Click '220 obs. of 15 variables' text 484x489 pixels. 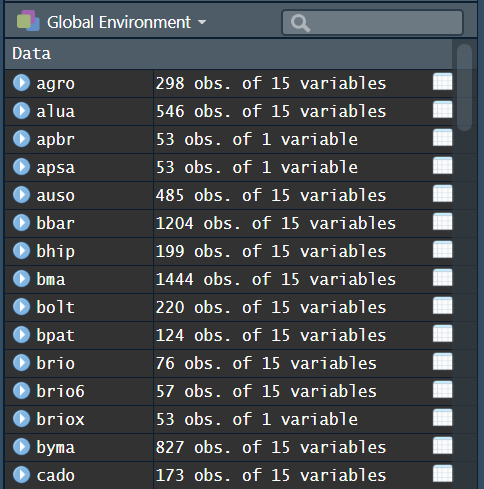click(x=271, y=307)
